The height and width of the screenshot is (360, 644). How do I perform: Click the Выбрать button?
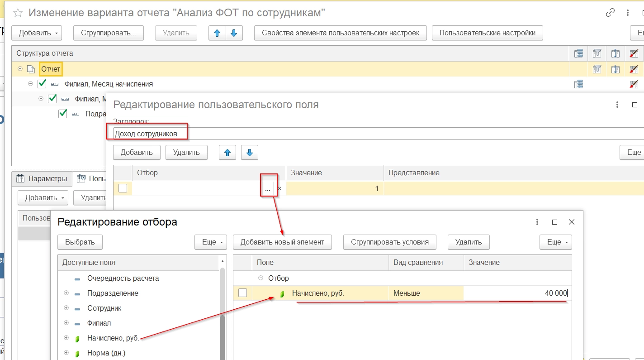click(80, 242)
